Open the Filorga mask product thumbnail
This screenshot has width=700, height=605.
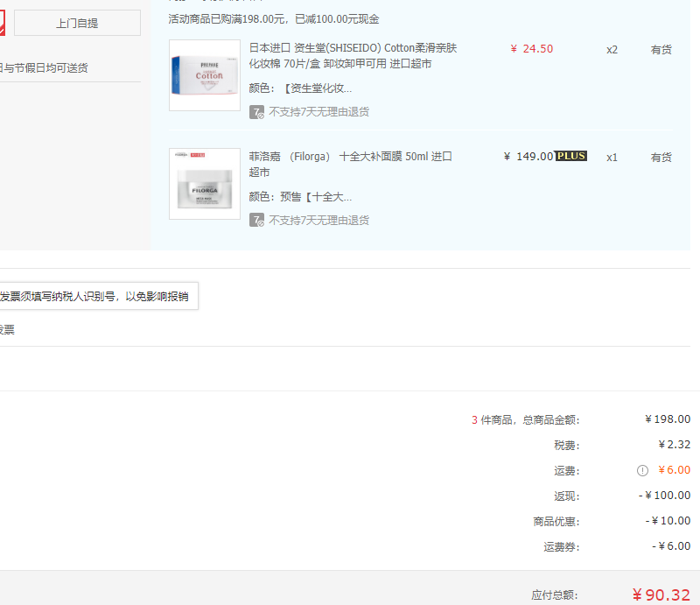point(205,184)
